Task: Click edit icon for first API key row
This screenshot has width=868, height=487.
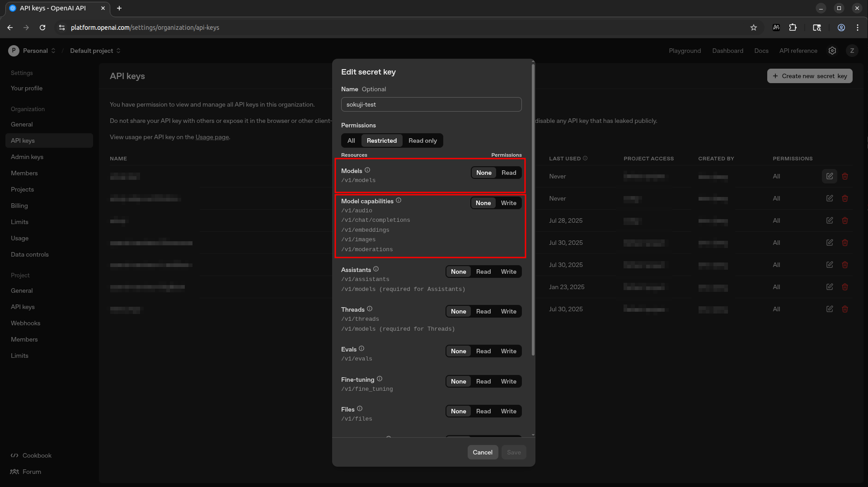Action: point(830,176)
